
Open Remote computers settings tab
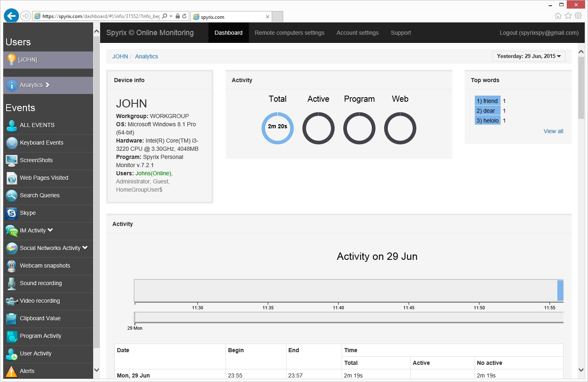point(289,33)
